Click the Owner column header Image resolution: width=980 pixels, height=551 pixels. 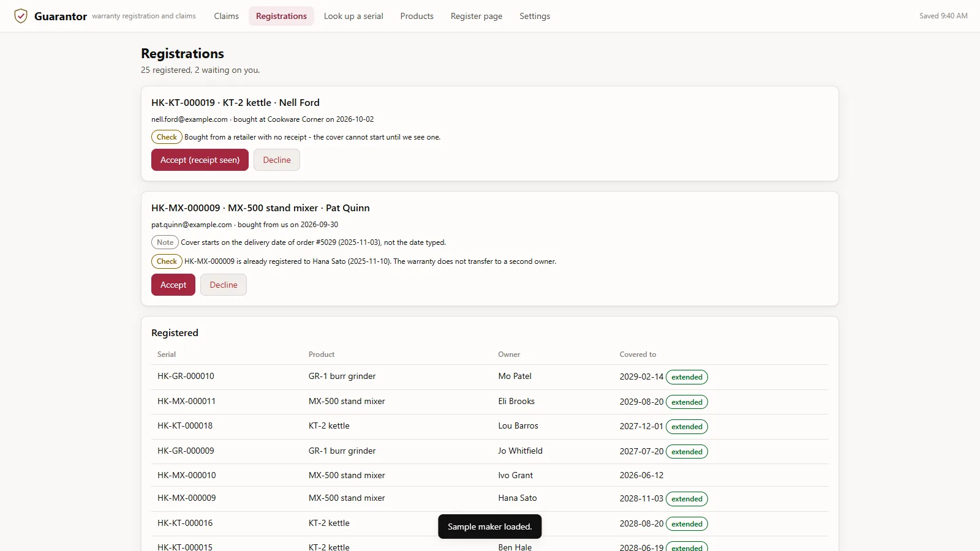509,354
